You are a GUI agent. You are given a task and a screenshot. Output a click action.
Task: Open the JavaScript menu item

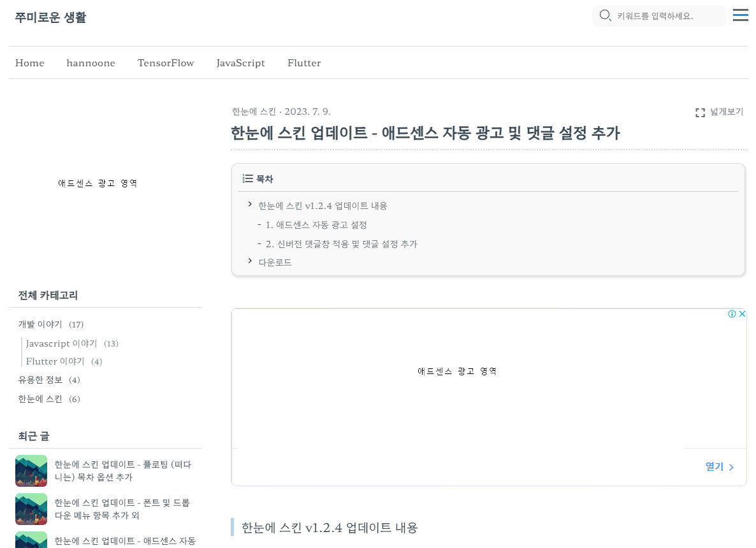tap(240, 63)
